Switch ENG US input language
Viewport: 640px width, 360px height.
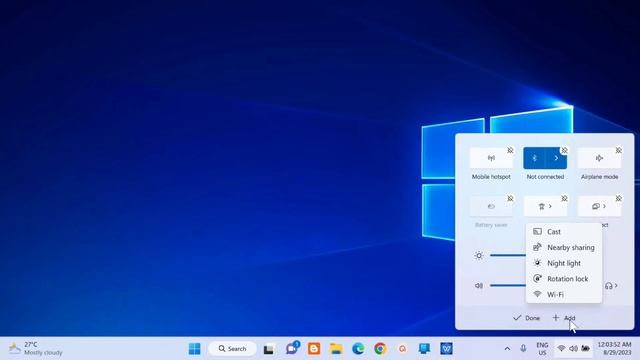(x=542, y=349)
